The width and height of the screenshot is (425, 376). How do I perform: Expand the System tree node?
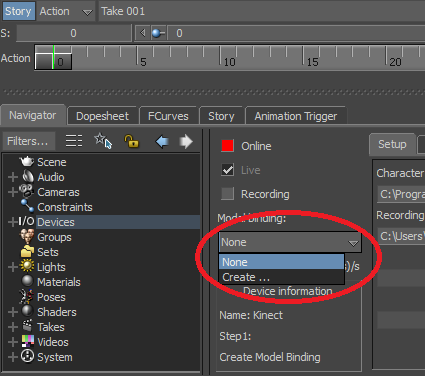13,357
